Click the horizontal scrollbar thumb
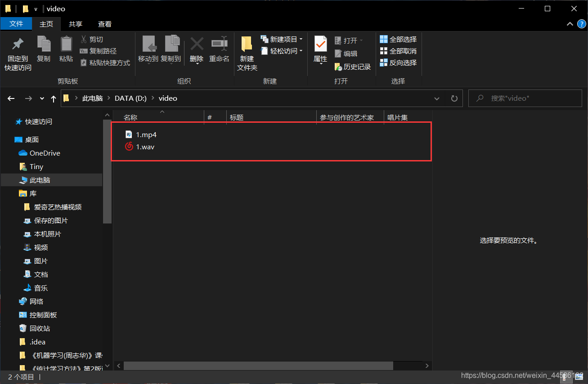588x384 pixels. tap(258, 366)
